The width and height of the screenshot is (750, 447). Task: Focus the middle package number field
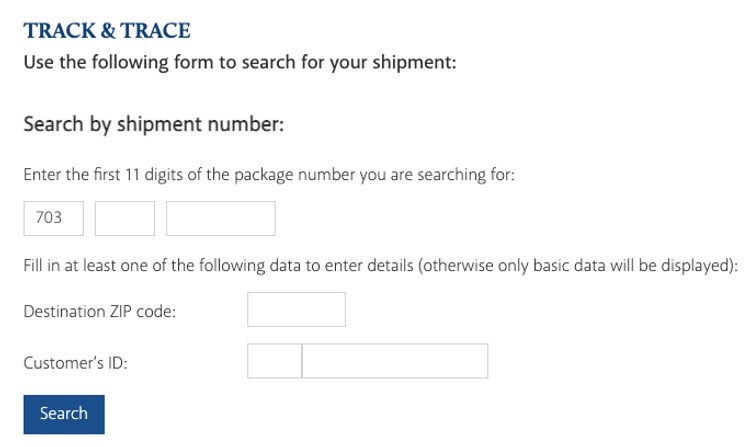(x=125, y=218)
